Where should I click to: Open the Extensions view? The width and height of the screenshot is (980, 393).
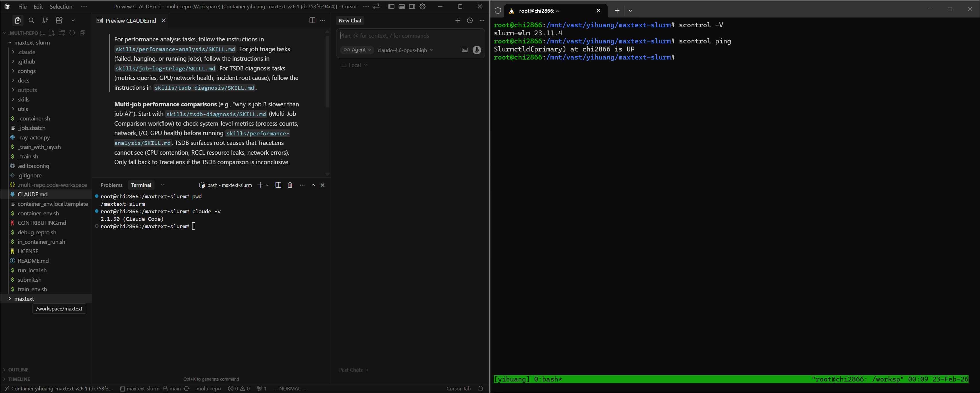(x=59, y=20)
